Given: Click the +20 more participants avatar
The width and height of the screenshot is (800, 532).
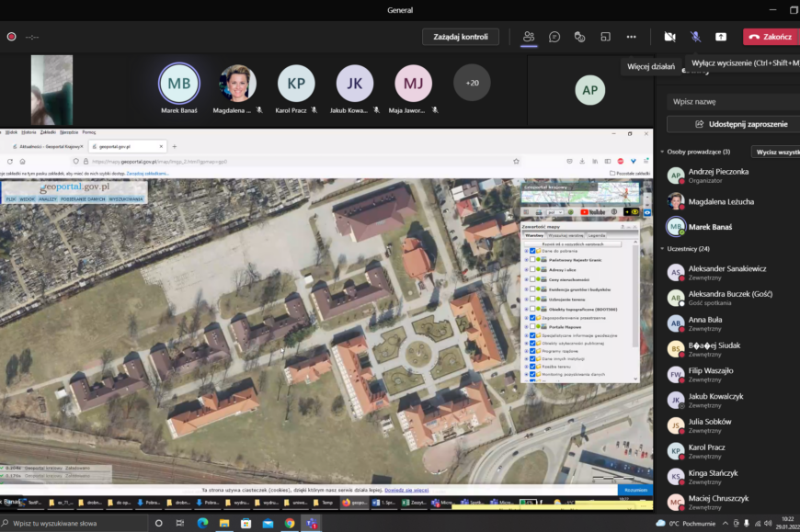Looking at the screenshot, I should pyautogui.click(x=472, y=83).
